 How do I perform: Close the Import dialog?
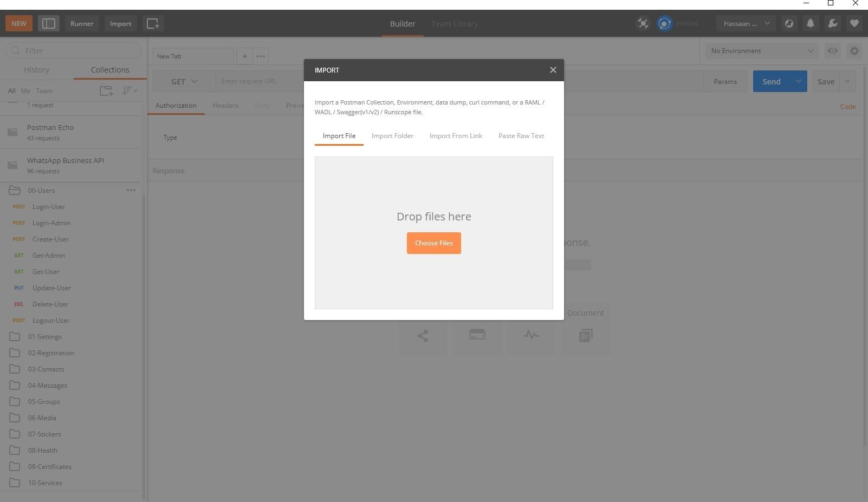(553, 70)
